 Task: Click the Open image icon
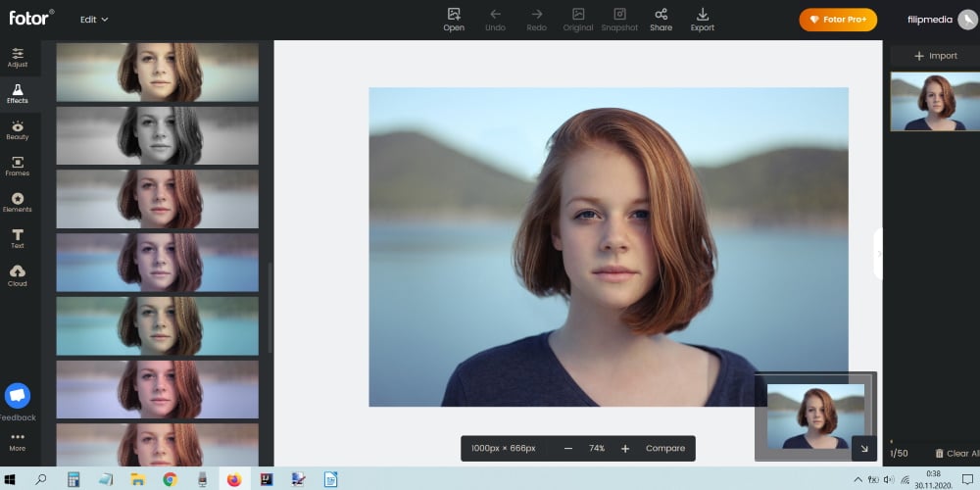(x=454, y=19)
